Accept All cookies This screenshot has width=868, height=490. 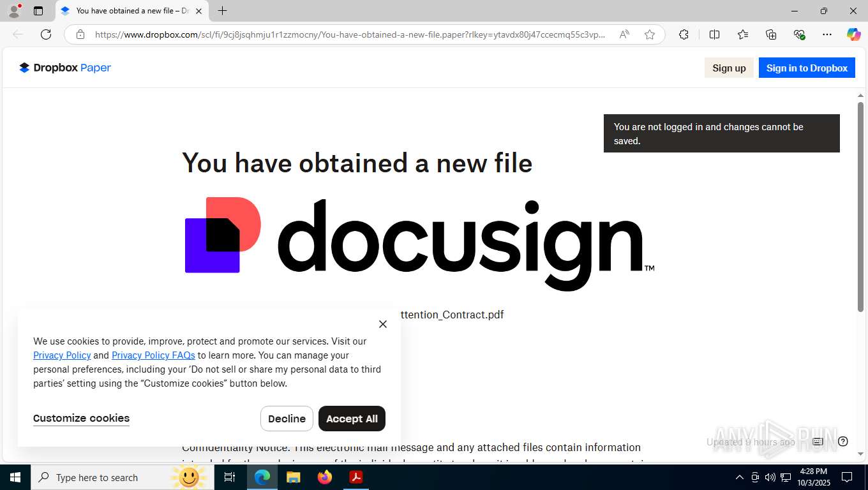tap(352, 419)
